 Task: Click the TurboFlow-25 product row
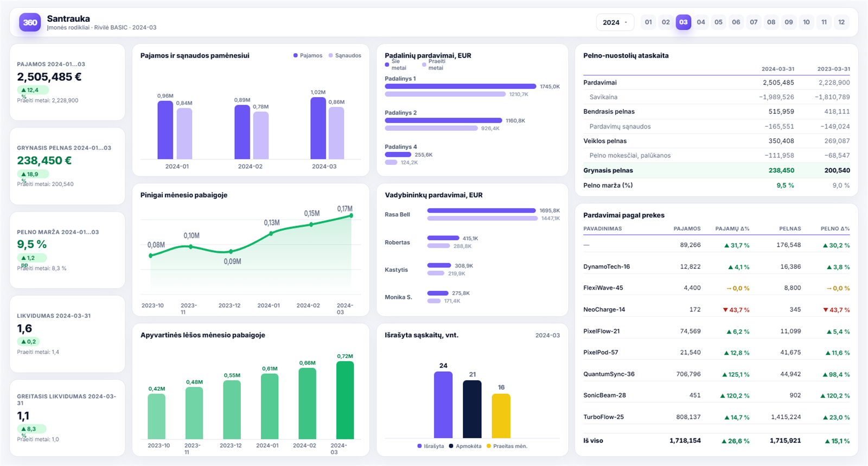tap(717, 417)
